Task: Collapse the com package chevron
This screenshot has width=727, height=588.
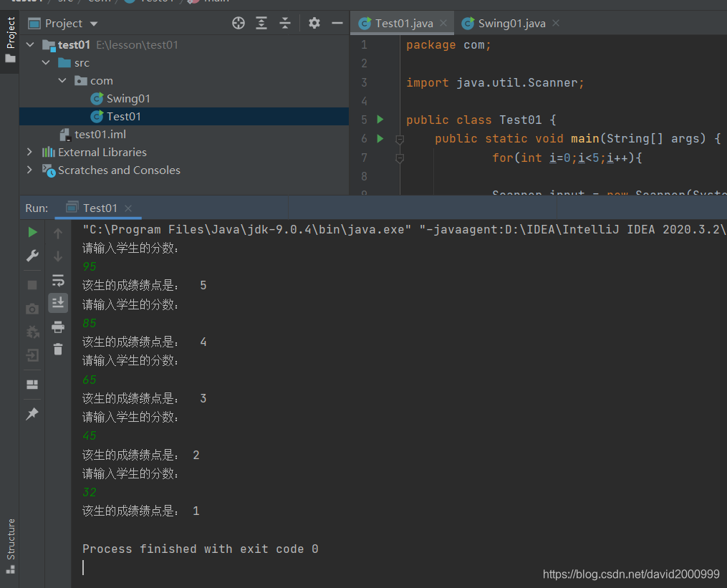Action: (62, 80)
